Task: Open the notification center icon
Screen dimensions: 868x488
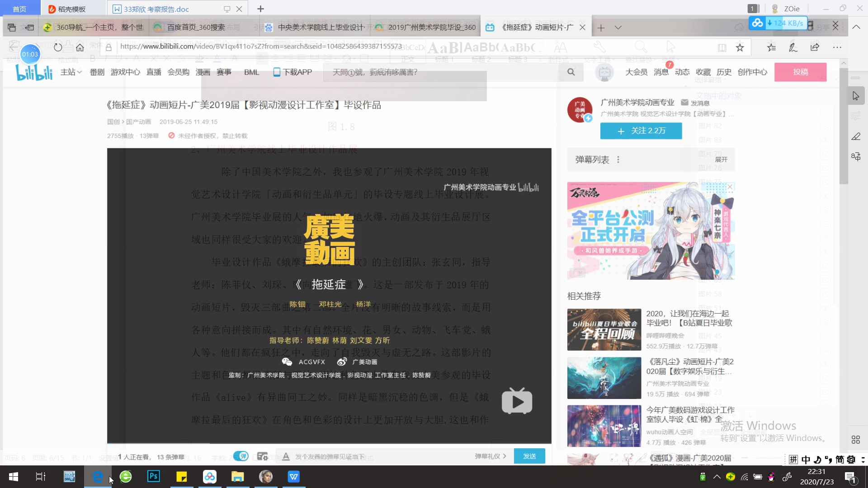Action: coord(850,477)
